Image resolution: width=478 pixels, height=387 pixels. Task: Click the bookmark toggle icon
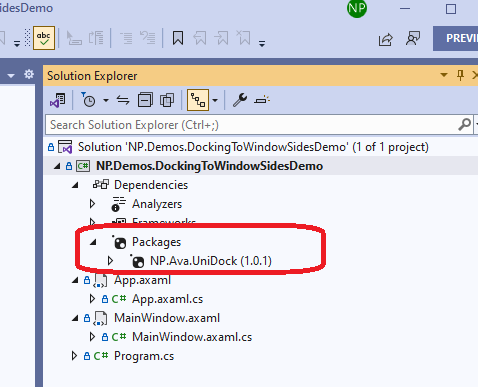pyautogui.click(x=178, y=38)
